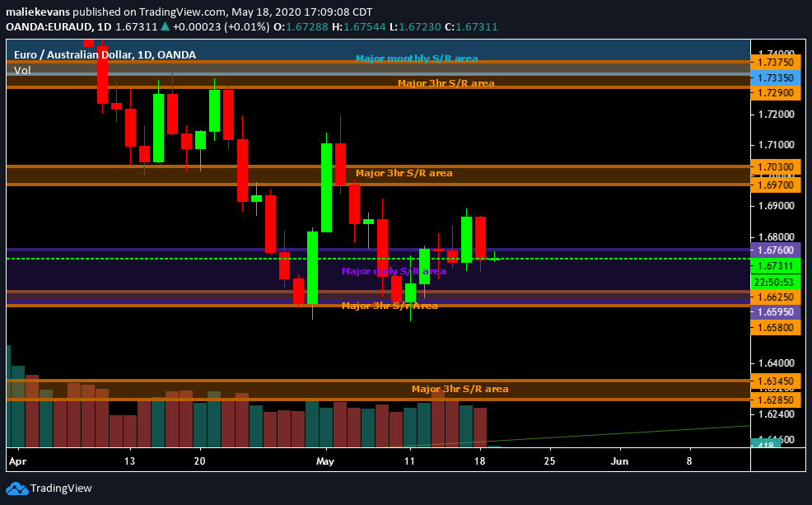812x505 pixels.
Task: Click the 1.62400 price axis label
Action: (777, 414)
